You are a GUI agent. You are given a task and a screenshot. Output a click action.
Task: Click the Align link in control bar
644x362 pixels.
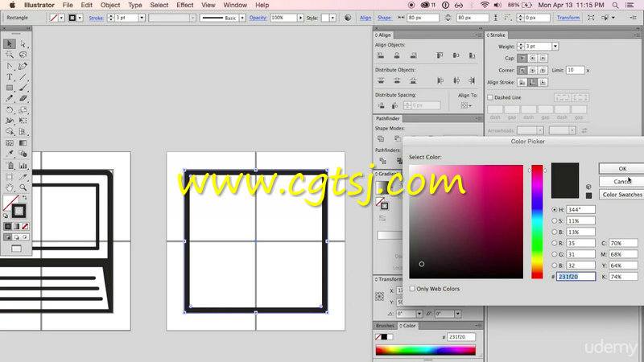click(365, 18)
